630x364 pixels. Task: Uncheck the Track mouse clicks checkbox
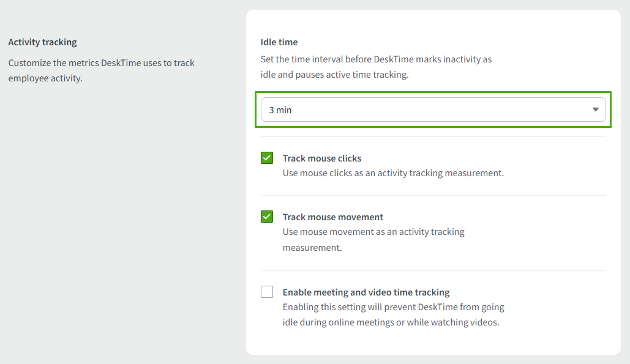267,158
